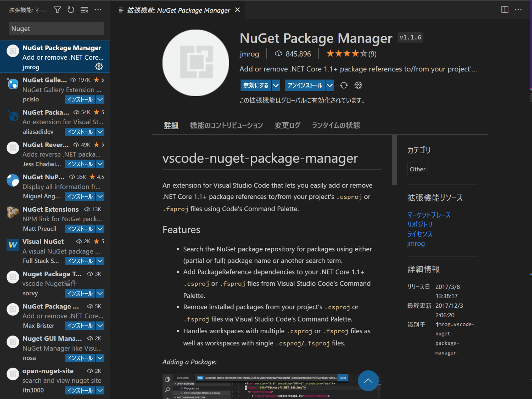This screenshot has height=399, width=532.
Task: Expand the 無効にする dropdown arrow
Action: click(x=276, y=85)
